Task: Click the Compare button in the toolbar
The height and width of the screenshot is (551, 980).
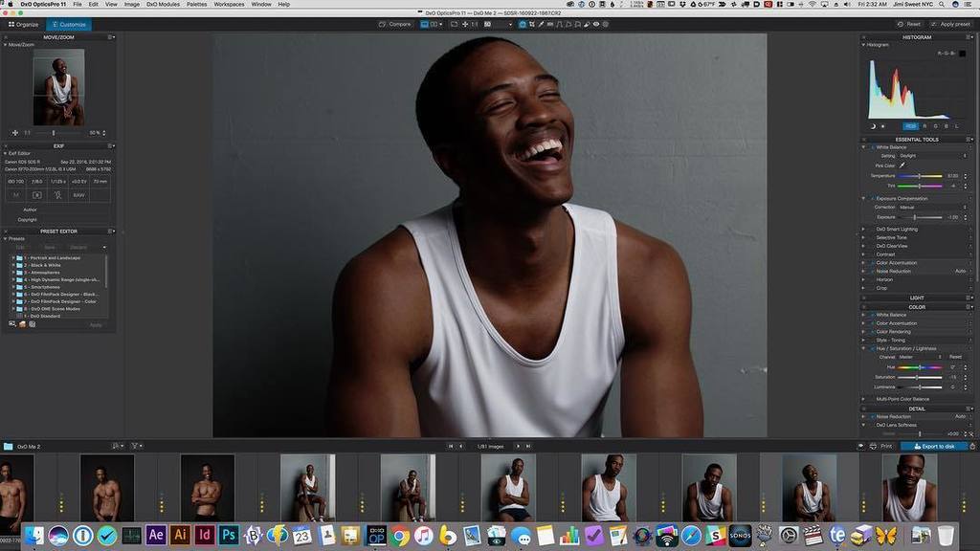Action: pyautogui.click(x=395, y=24)
